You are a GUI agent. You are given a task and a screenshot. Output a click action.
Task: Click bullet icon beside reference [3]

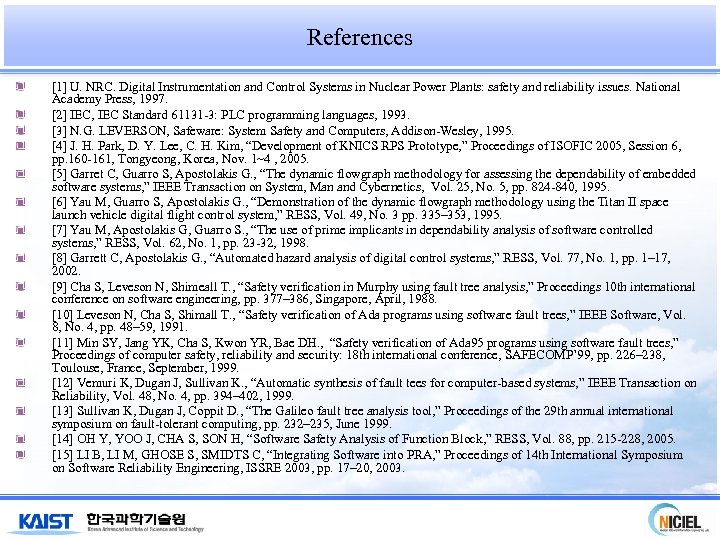click(20, 130)
